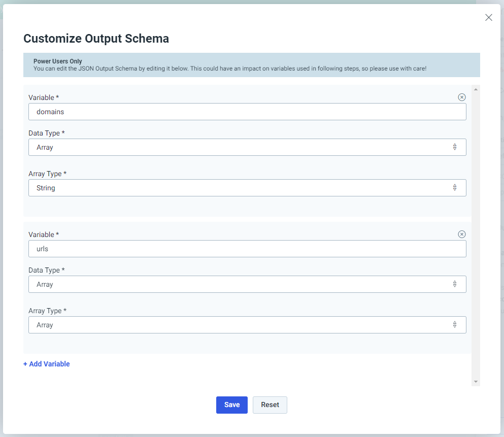Open the Data Type dropdown under domains

click(247, 147)
